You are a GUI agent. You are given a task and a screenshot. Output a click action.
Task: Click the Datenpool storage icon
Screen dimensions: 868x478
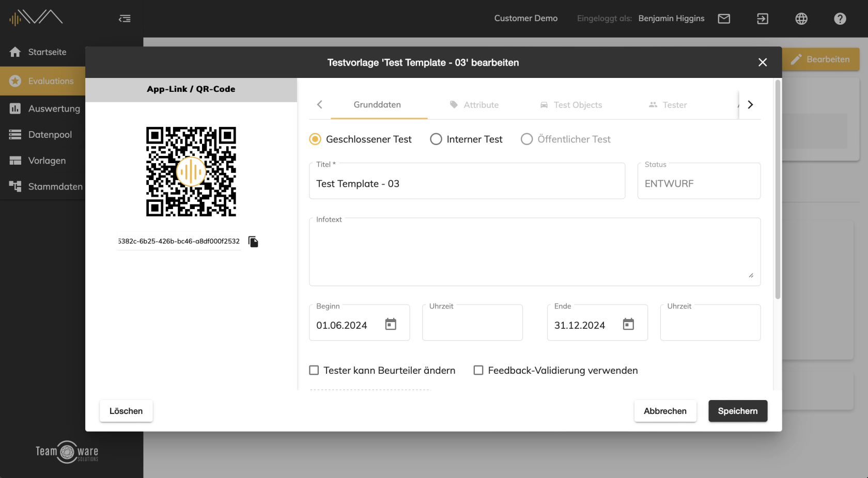[x=15, y=134]
